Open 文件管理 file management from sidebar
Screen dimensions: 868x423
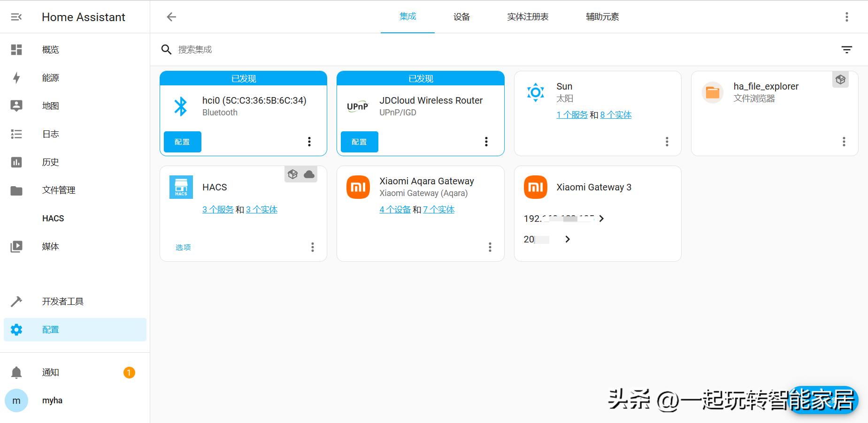point(58,190)
